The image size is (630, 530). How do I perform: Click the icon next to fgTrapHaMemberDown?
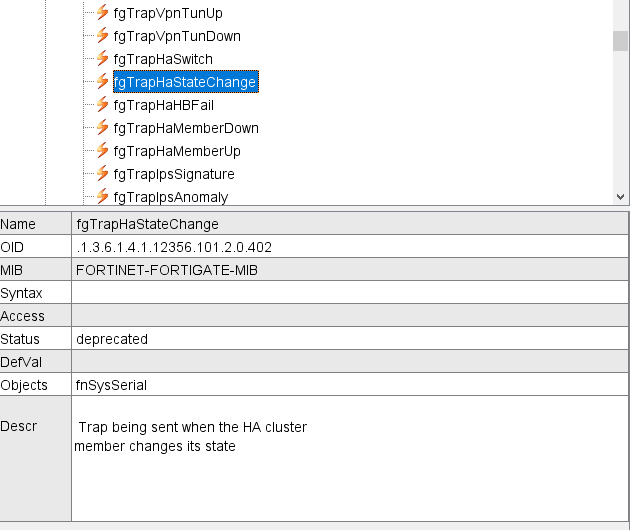102,128
